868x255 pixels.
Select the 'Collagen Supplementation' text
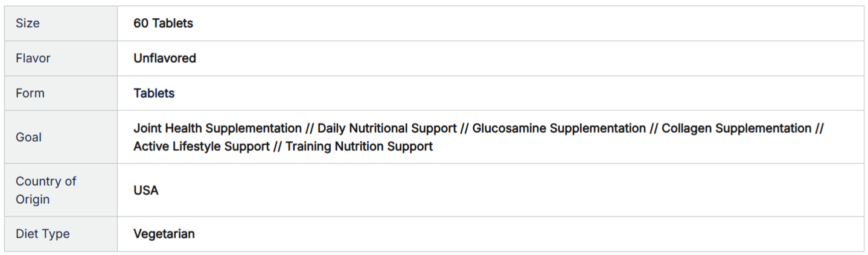click(x=736, y=128)
